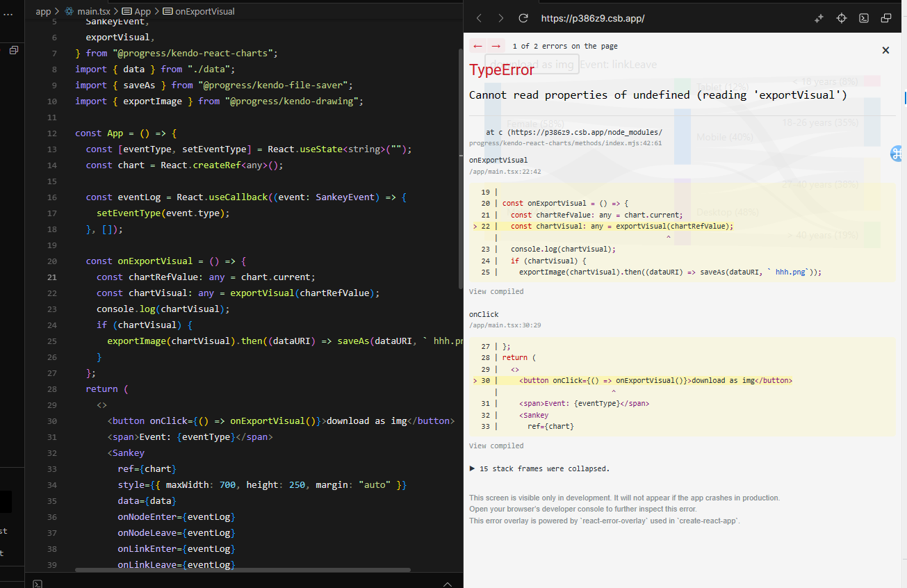This screenshot has width=907, height=588.
Task: Select App symbol in the breadcrumb
Action: (142, 11)
